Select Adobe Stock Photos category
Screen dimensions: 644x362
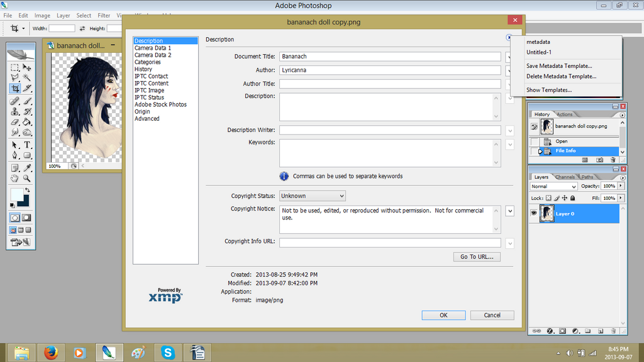(x=160, y=104)
